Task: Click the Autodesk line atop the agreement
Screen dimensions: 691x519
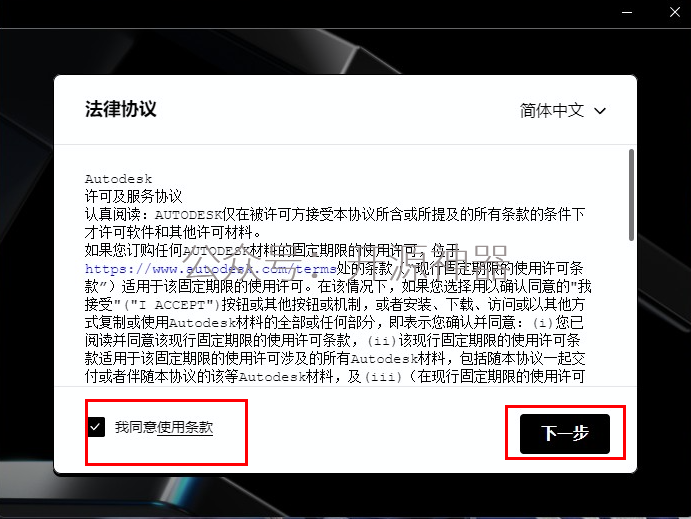Action: coord(119,179)
